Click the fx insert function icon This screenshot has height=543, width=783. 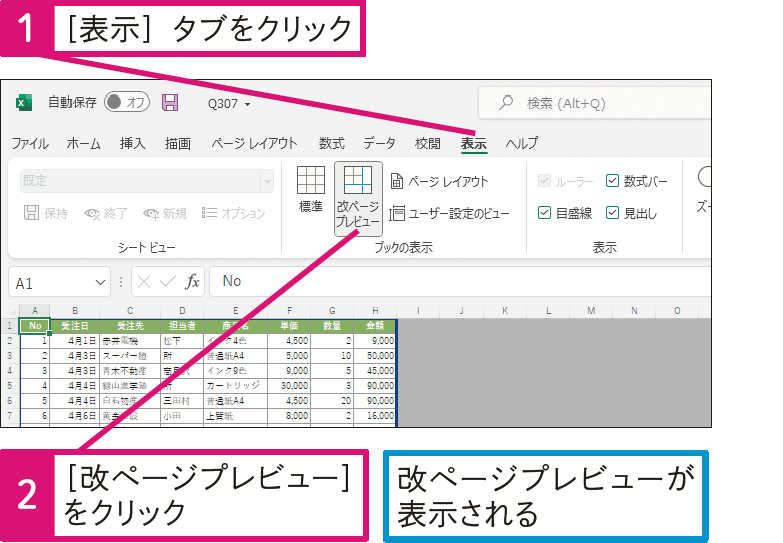point(192,282)
